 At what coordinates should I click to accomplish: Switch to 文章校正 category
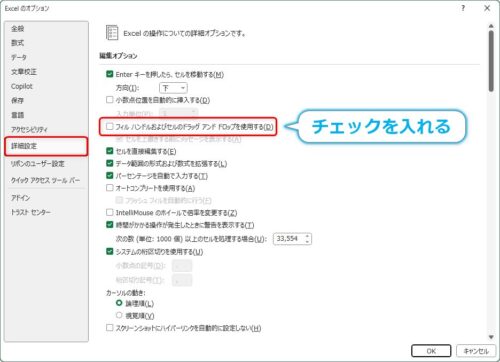point(24,72)
